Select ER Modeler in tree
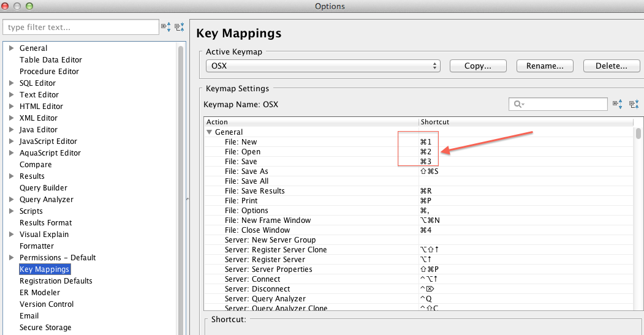The height and width of the screenshot is (335, 644). click(x=40, y=293)
